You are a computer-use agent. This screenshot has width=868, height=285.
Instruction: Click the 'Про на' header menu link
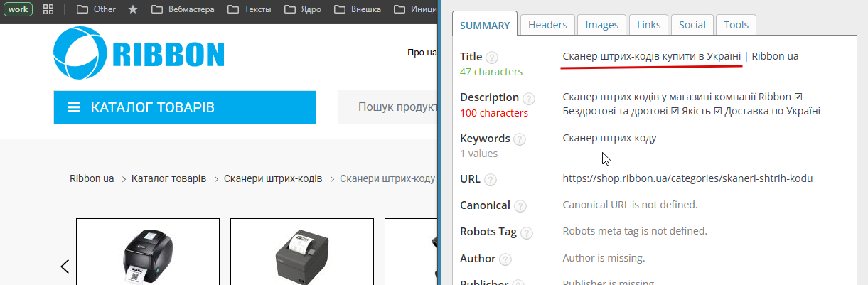point(422,53)
